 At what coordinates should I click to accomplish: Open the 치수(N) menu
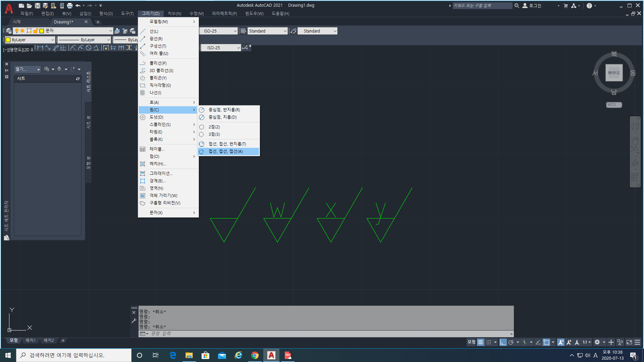pos(174,14)
